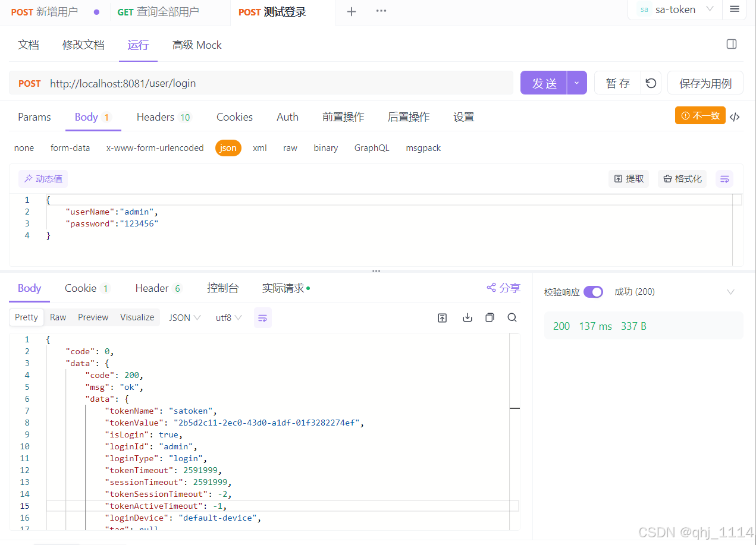Toggle word wrap in response viewer
756x545 pixels.
pos(263,317)
